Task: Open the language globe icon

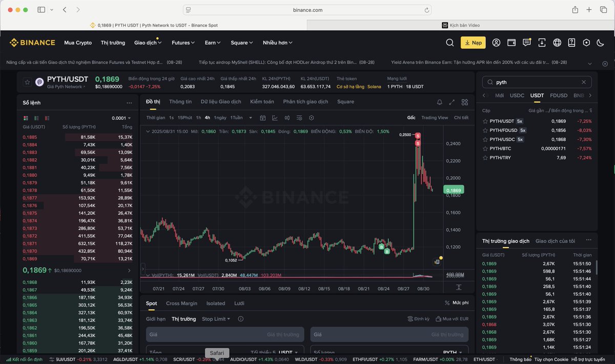Action: click(x=557, y=42)
